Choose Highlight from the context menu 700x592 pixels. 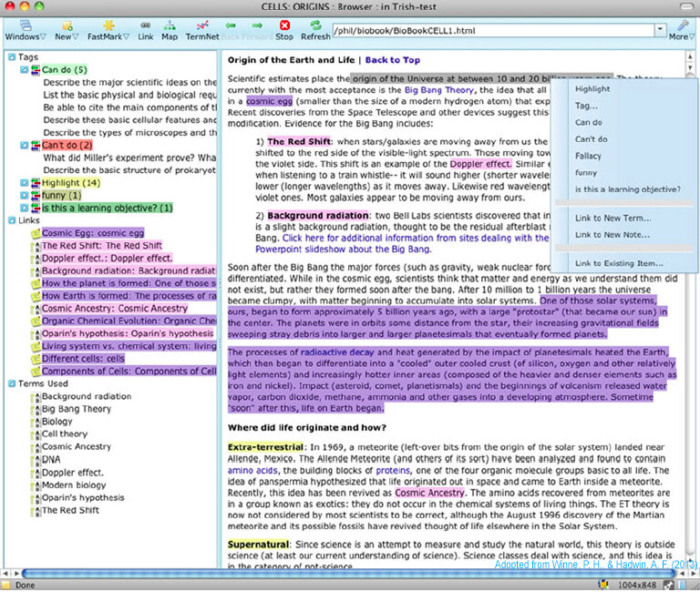point(592,88)
